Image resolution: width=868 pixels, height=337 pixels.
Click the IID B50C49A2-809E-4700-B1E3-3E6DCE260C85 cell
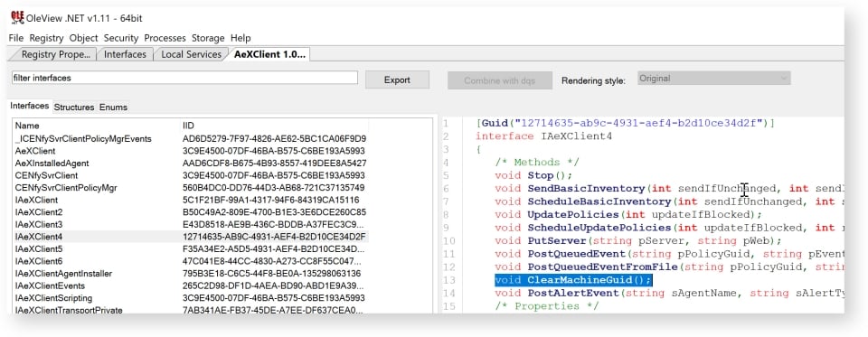pos(274,212)
